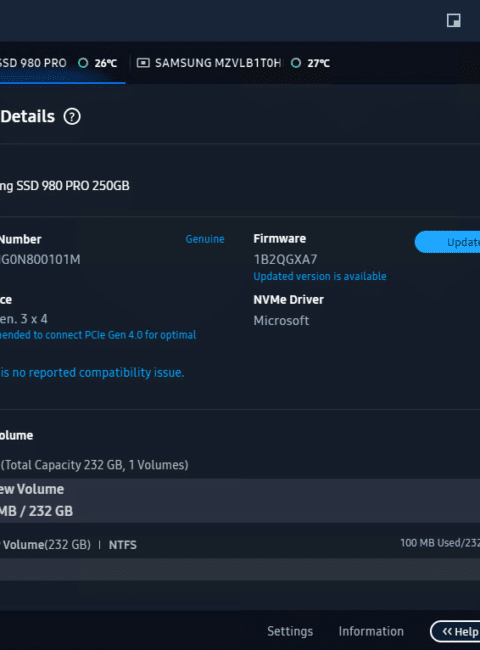Click the volume usage bar below NTFS
Image resolution: width=480 pixels, height=650 pixels.
coord(240,569)
